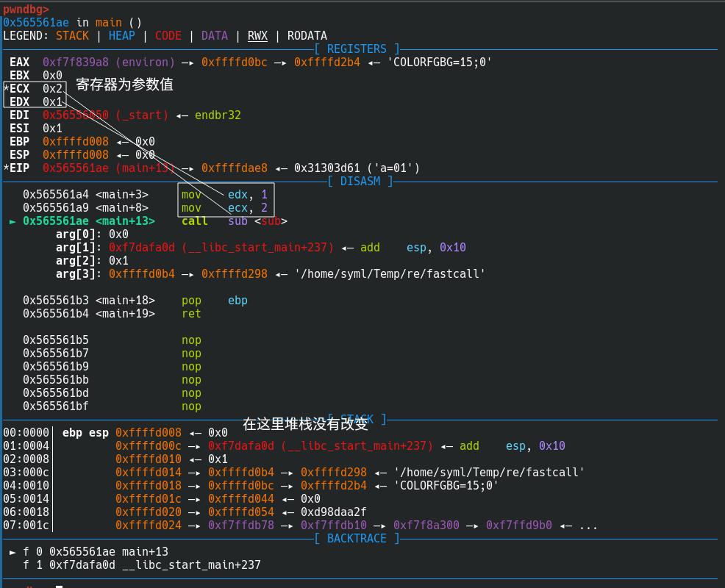Click the annotation text '寄存器为参数值'
Screen dimensions: 725x588
[x=124, y=85]
